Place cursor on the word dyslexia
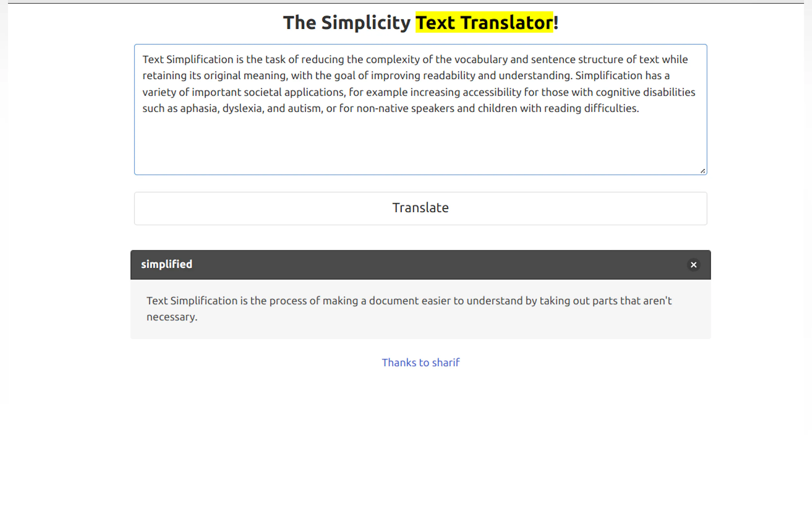The width and height of the screenshot is (812, 508). pyautogui.click(x=242, y=108)
